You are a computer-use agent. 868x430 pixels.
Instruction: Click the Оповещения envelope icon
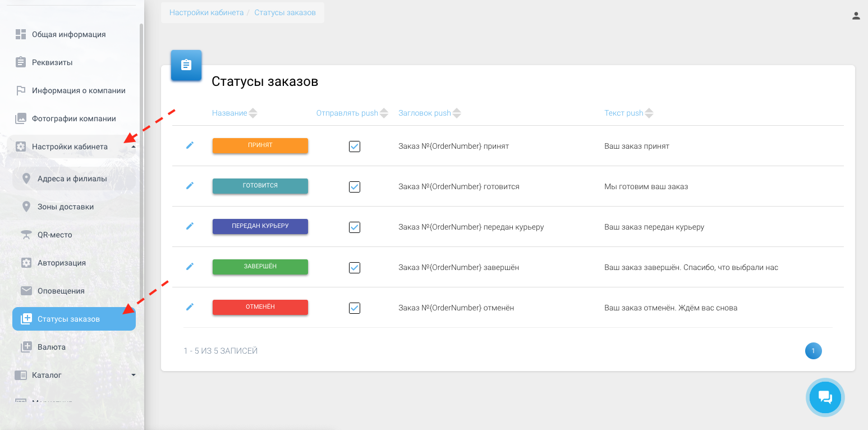(26, 291)
